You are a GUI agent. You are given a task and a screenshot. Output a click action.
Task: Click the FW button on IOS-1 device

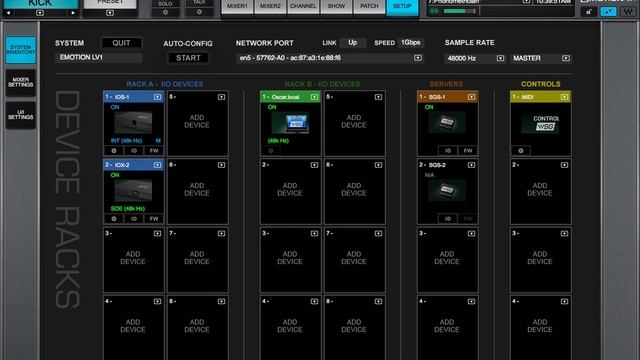[153, 151]
